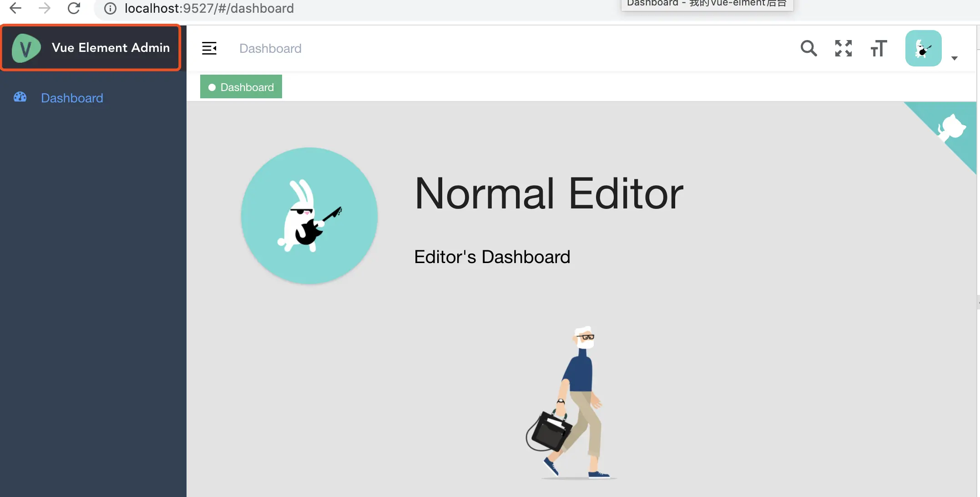
Task: Open the font size selector icon
Action: [x=879, y=48]
